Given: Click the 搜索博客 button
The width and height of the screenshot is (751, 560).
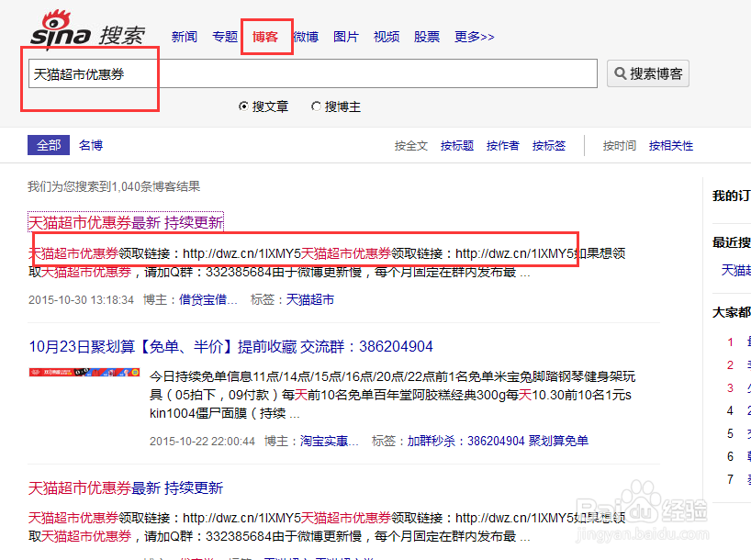Looking at the screenshot, I should [648, 73].
